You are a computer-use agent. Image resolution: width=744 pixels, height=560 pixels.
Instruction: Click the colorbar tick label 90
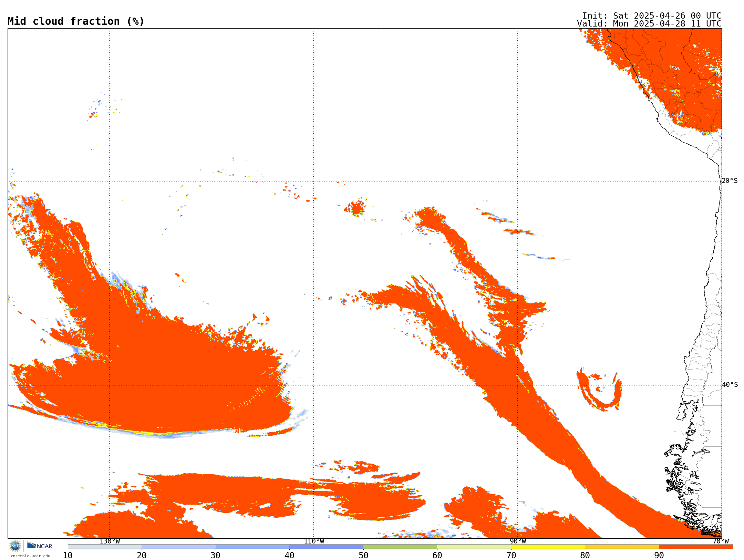(659, 556)
